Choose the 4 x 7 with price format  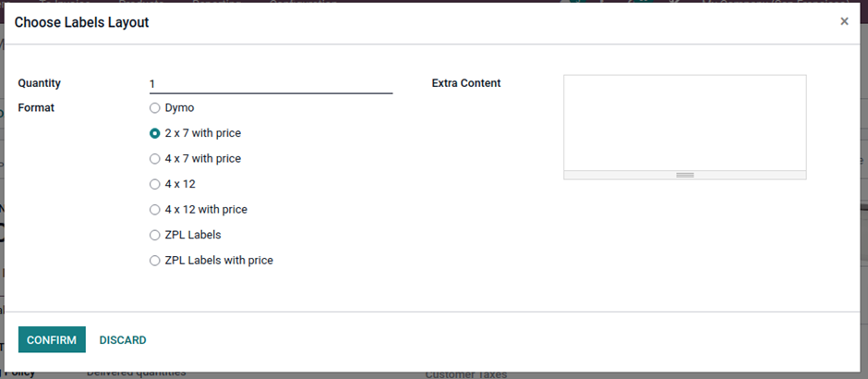[155, 159]
